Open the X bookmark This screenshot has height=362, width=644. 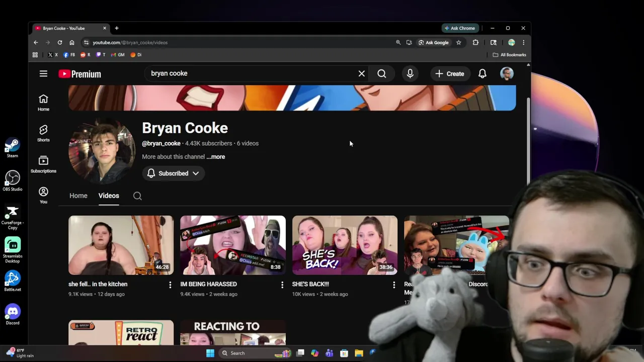53,55
